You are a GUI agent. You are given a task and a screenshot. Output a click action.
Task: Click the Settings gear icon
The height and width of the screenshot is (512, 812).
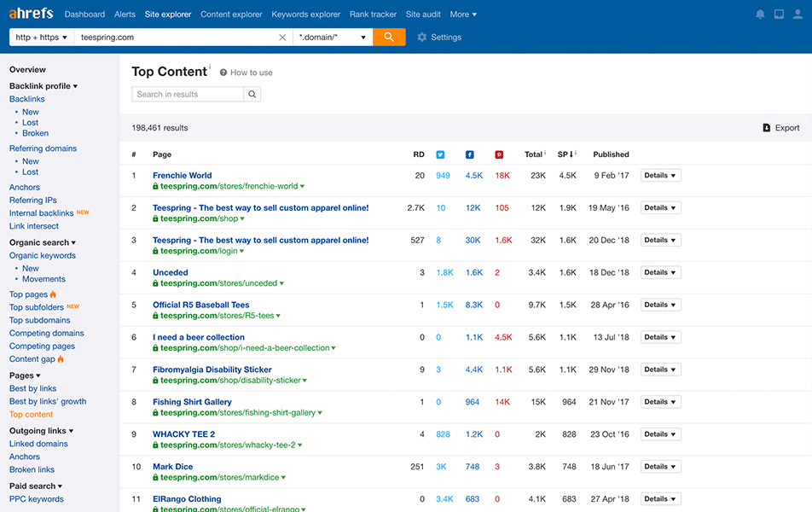[422, 38]
